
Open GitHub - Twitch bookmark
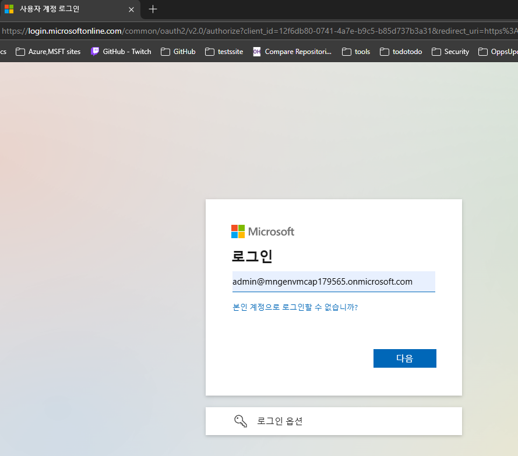pyautogui.click(x=121, y=52)
